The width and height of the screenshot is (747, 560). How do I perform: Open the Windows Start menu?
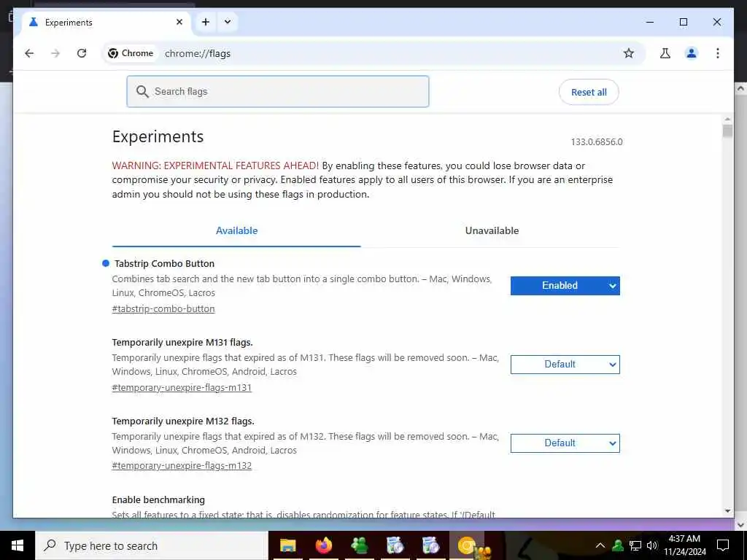18,545
